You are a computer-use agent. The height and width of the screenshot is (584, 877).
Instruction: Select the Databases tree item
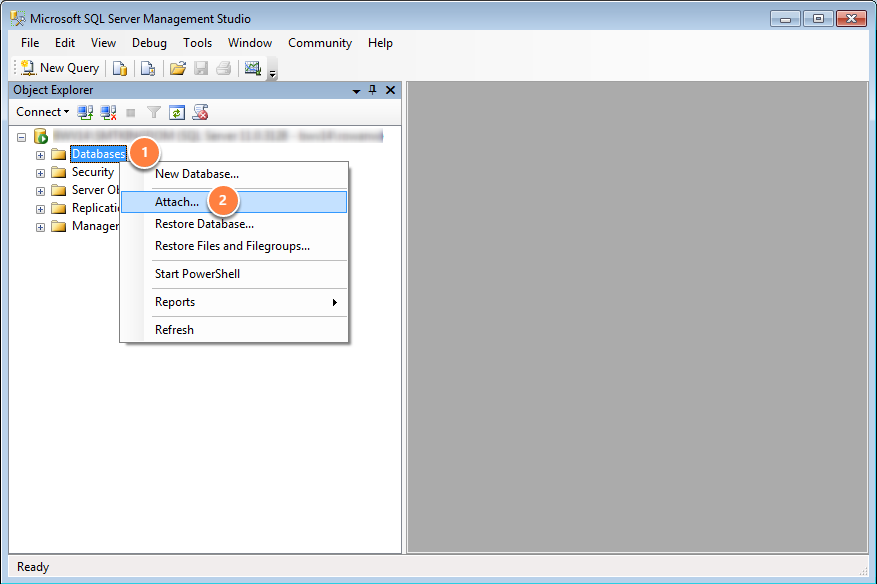click(98, 154)
